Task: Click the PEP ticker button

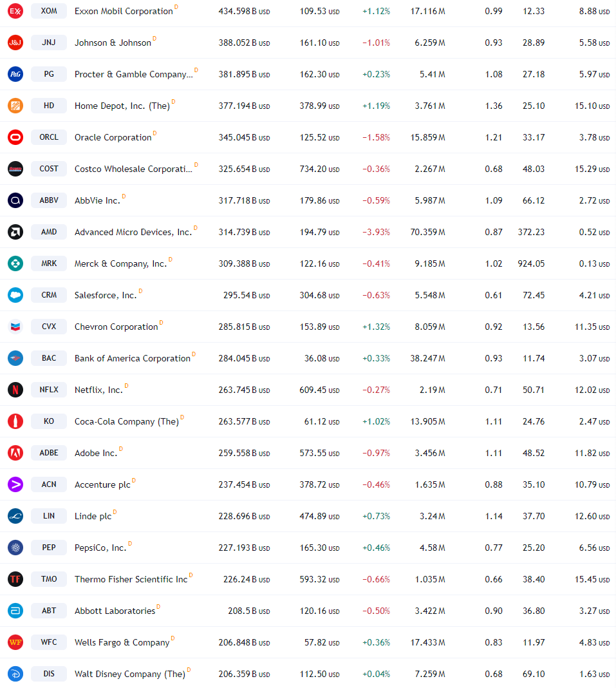Action: 49,548
